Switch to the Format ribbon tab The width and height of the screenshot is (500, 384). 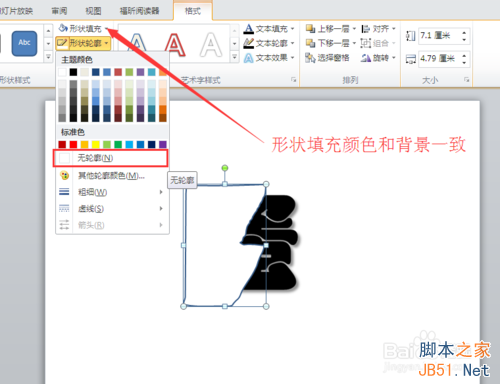193,11
